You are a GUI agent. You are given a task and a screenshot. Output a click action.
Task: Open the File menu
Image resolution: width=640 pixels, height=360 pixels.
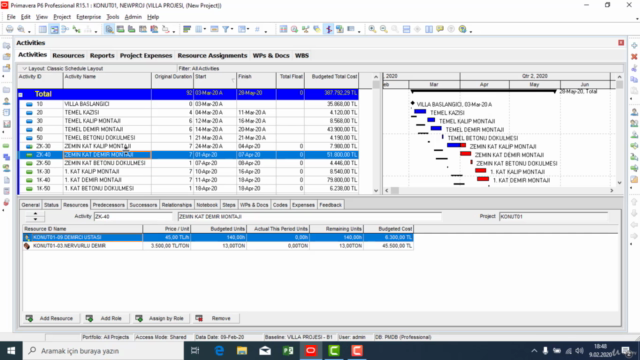[x=11, y=17]
